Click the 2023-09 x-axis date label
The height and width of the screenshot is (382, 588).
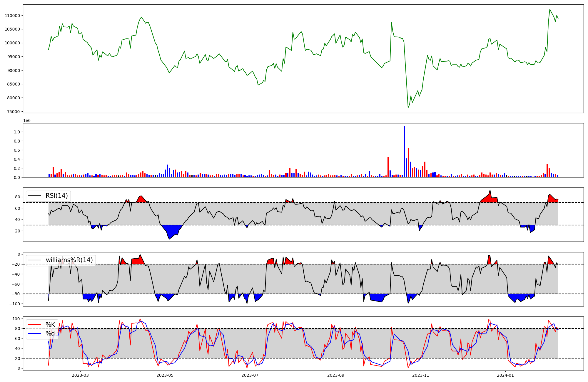click(x=336, y=375)
